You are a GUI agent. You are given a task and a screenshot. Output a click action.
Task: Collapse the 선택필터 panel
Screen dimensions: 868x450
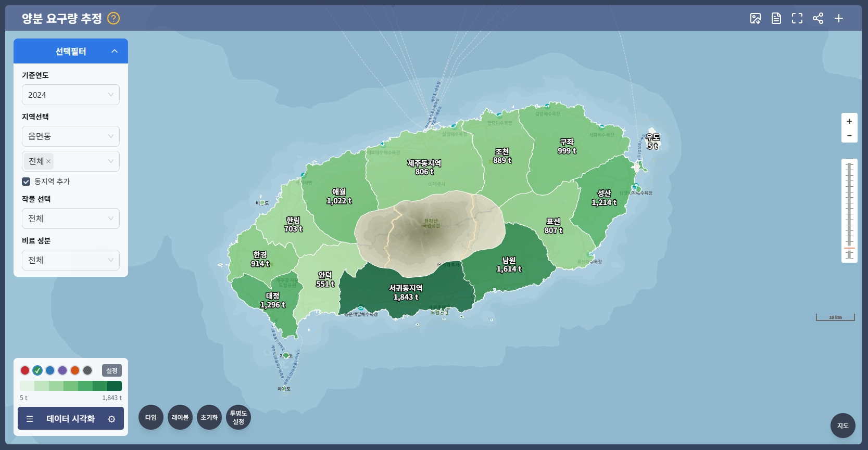(115, 51)
